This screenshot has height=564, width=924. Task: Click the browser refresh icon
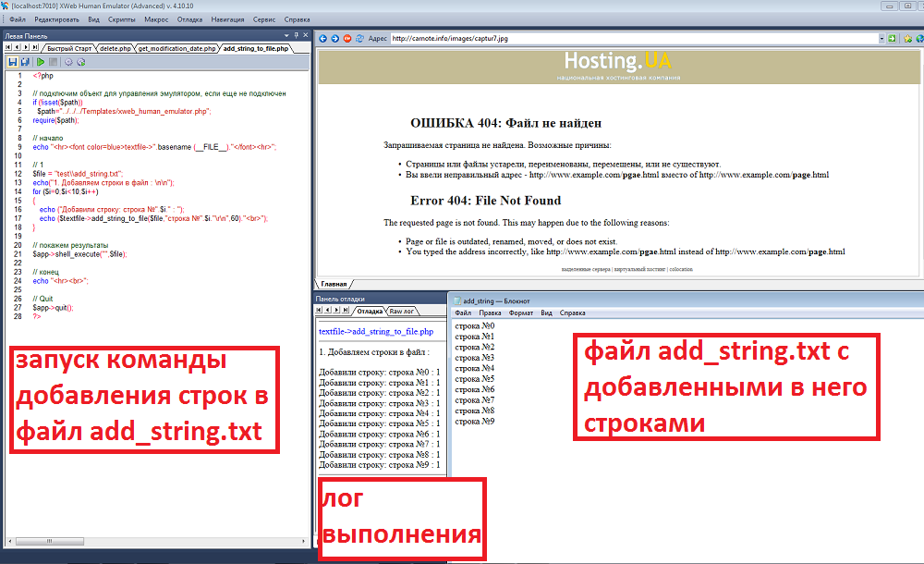359,38
